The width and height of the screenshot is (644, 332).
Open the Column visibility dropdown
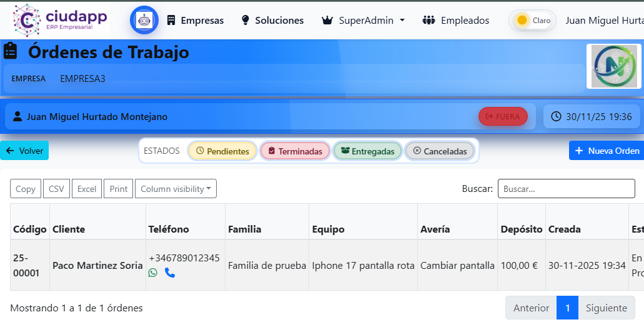[176, 189]
